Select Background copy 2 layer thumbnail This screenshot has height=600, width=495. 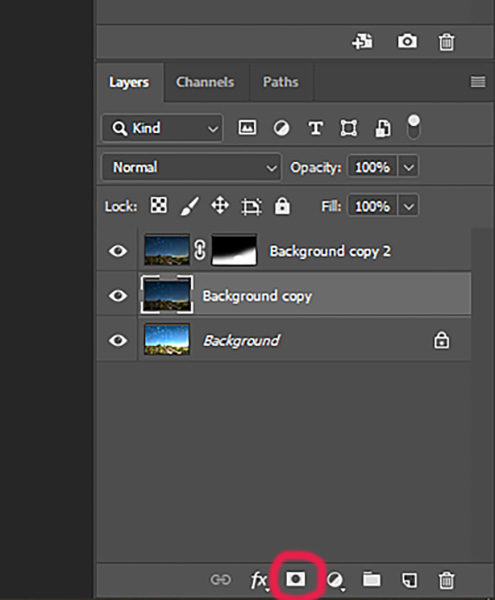pyautogui.click(x=166, y=250)
